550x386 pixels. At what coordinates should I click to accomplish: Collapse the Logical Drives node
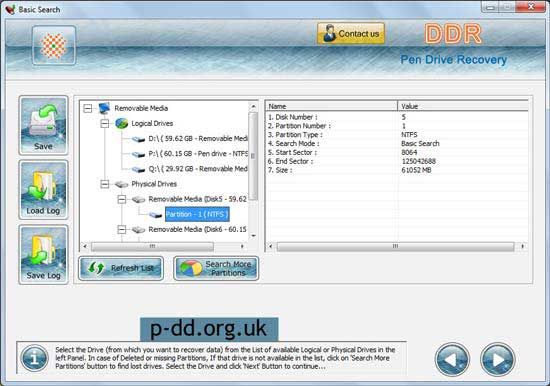click(105, 124)
